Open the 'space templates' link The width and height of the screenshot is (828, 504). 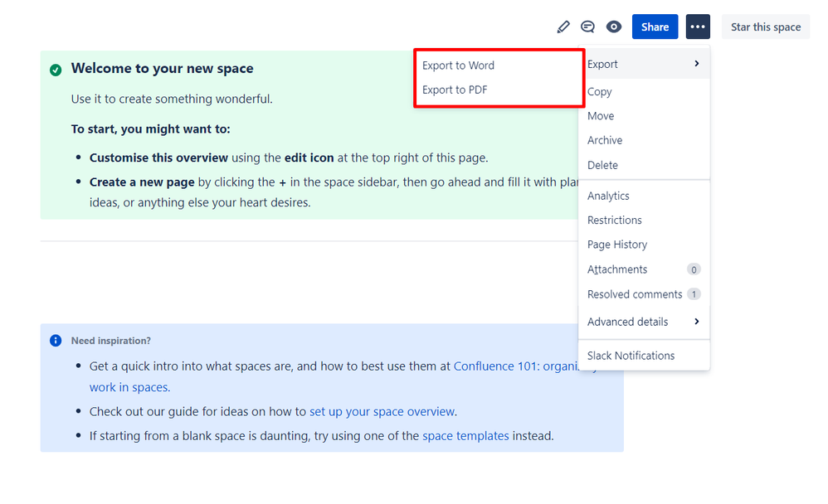(465, 436)
